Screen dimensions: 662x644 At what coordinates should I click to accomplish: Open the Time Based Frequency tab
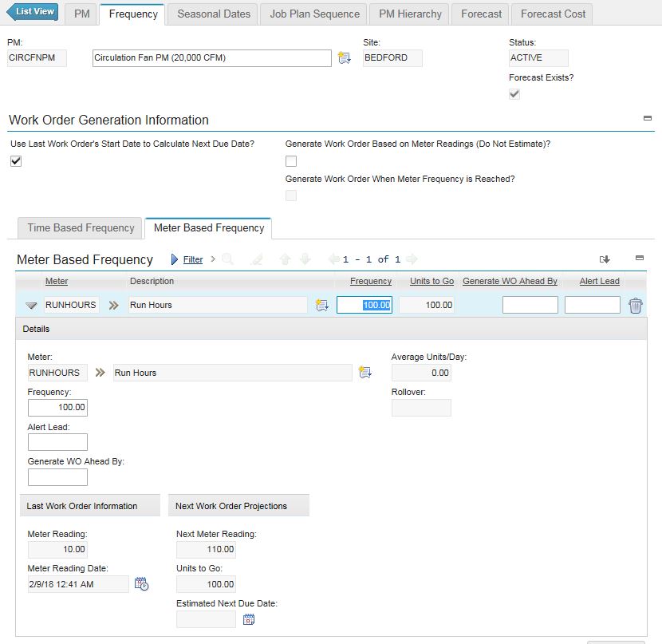81,228
